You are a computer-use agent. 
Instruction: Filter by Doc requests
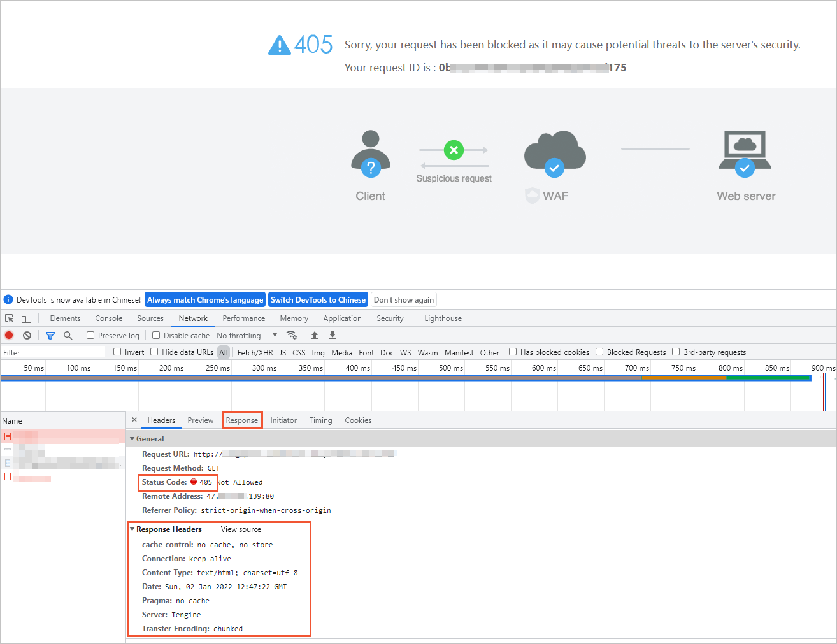pos(387,352)
